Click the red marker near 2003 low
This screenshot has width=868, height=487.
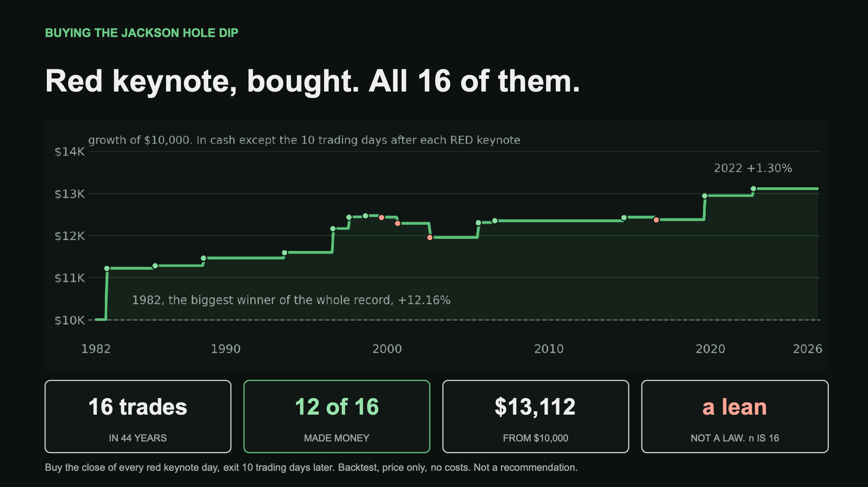pyautogui.click(x=430, y=238)
